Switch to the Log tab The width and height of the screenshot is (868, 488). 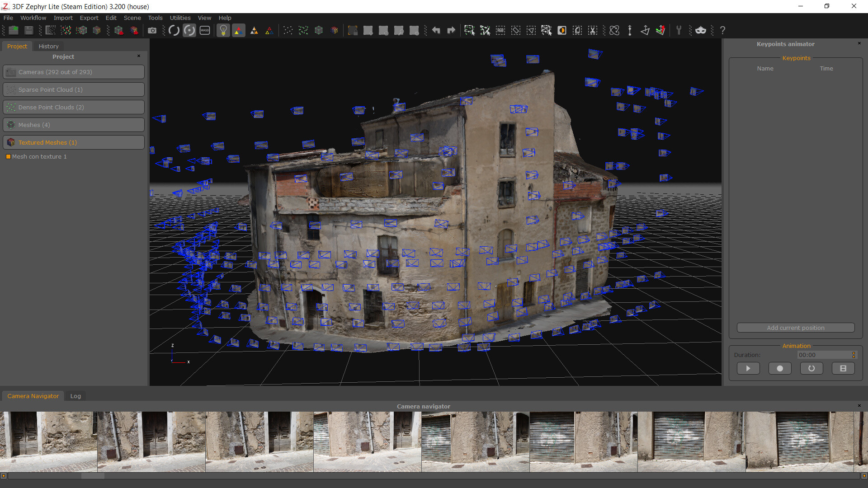[75, 396]
